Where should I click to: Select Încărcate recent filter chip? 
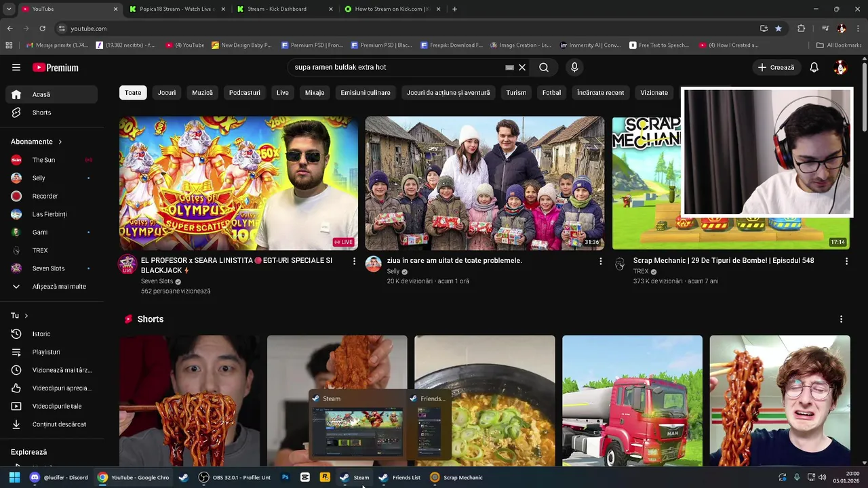(601, 92)
